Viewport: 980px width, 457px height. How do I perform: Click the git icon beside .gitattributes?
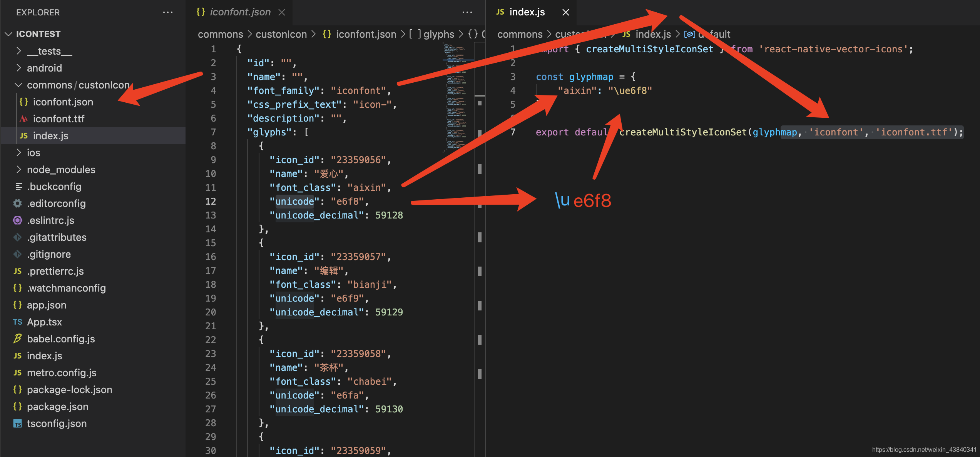coord(17,237)
